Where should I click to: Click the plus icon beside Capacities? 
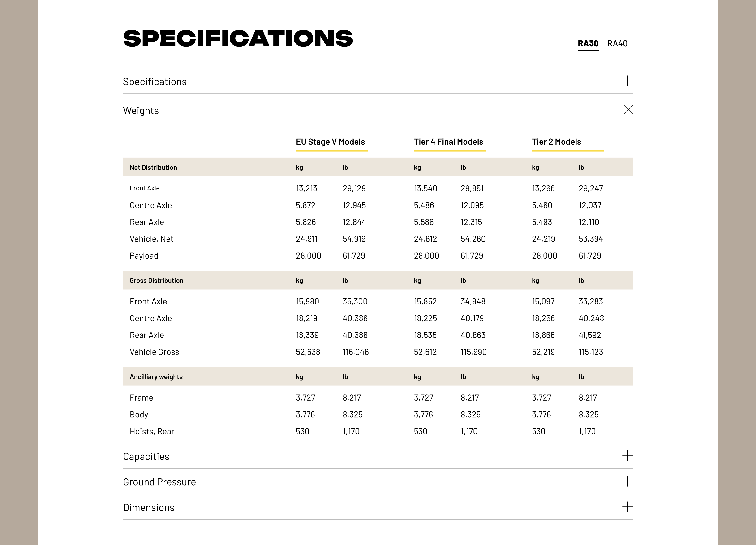pos(627,456)
